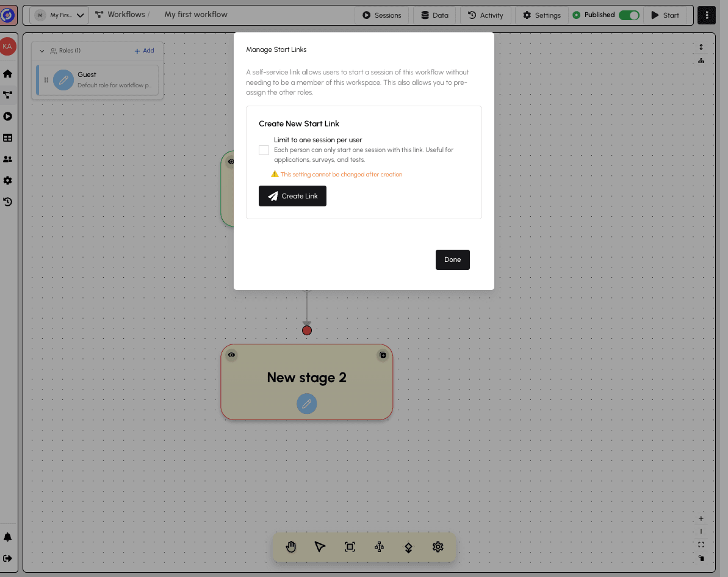
Task: Open the canvas settings gear icon
Action: pos(438,546)
